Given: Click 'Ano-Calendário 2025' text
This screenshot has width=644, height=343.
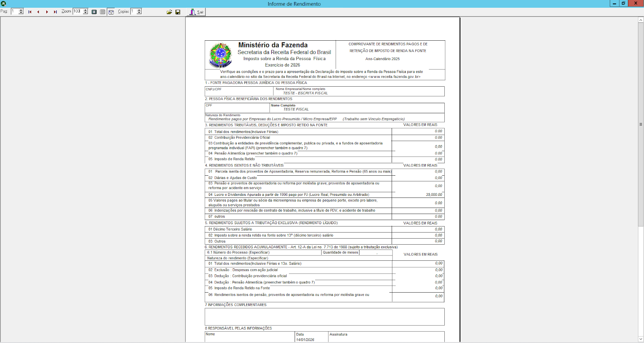Looking at the screenshot, I should click(x=382, y=59).
